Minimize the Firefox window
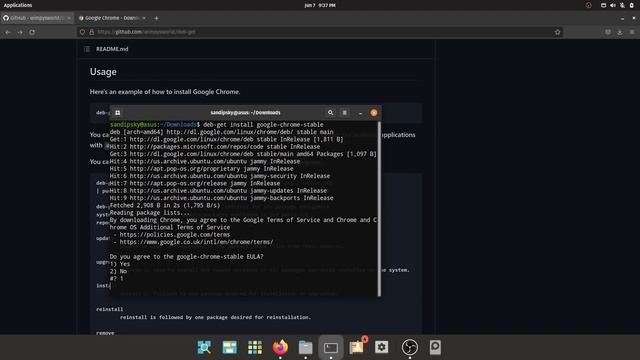The image size is (640, 360). [622, 18]
